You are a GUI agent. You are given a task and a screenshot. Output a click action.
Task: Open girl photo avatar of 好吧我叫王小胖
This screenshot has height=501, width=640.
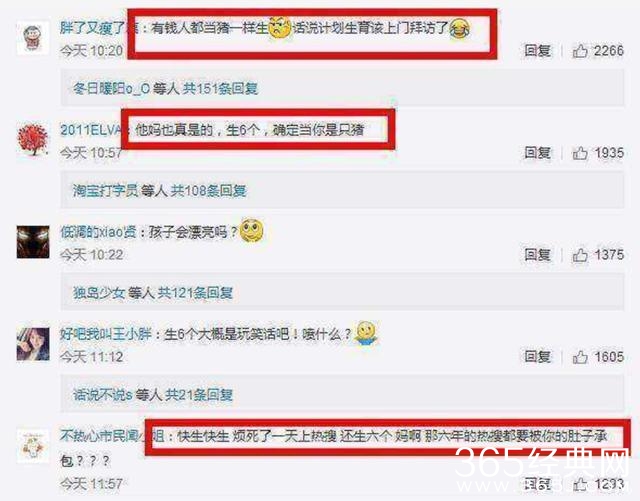point(33,344)
